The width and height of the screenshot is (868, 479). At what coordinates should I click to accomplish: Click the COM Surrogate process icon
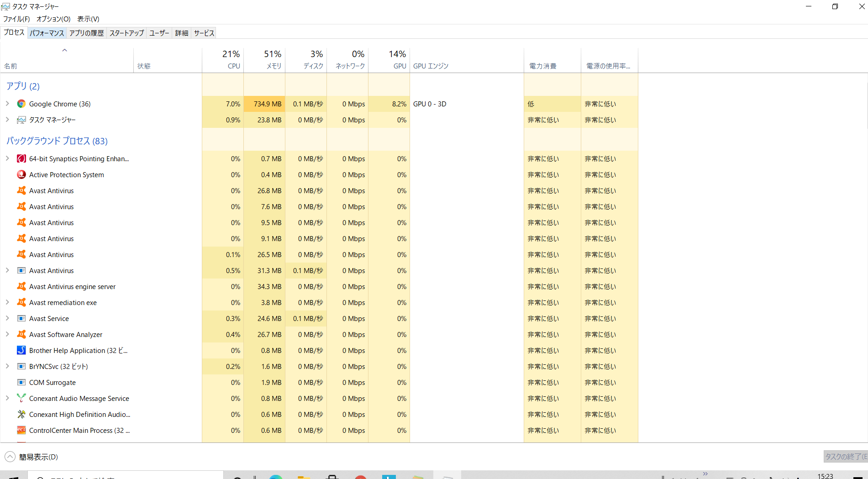click(x=21, y=383)
